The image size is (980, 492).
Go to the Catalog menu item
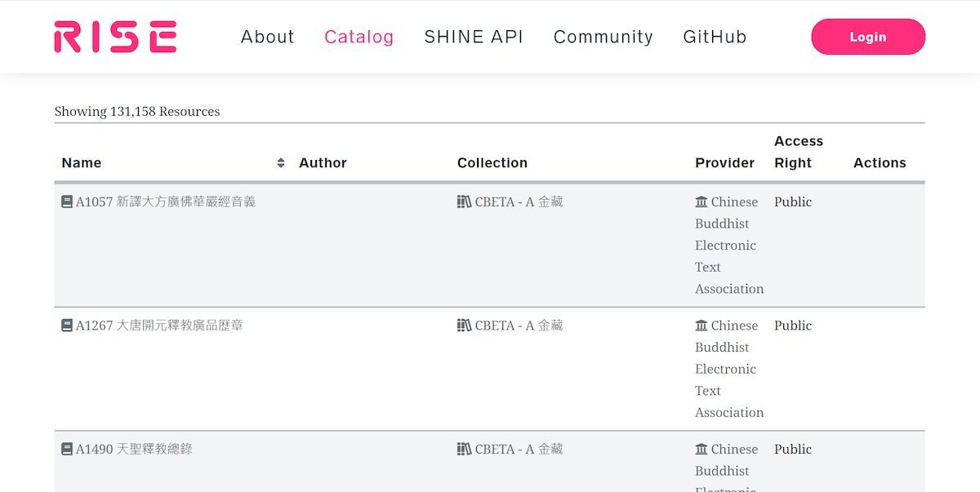click(x=359, y=37)
